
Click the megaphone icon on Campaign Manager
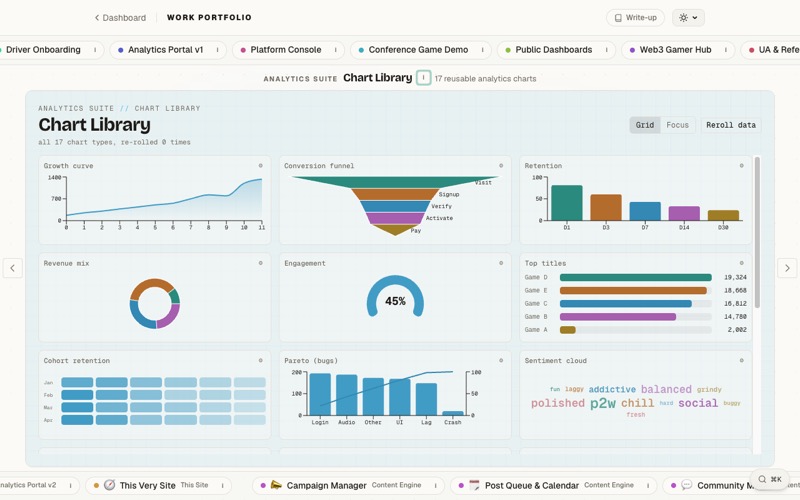[x=276, y=485]
